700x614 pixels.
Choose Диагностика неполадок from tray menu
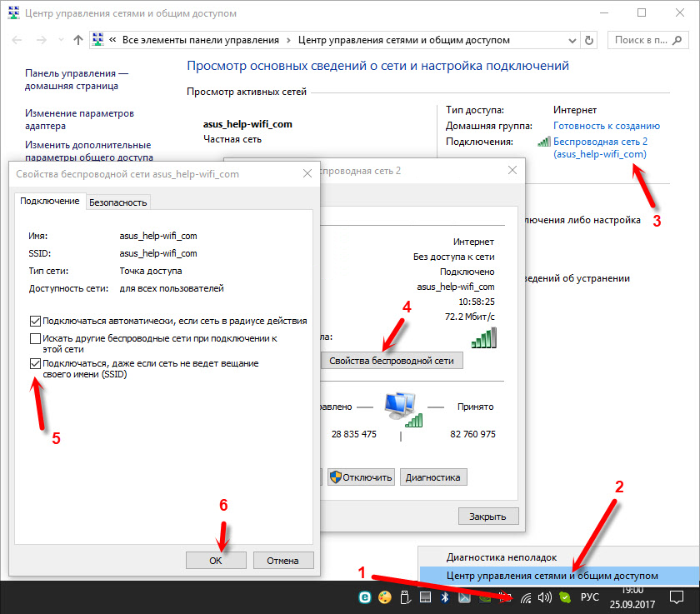[502, 557]
